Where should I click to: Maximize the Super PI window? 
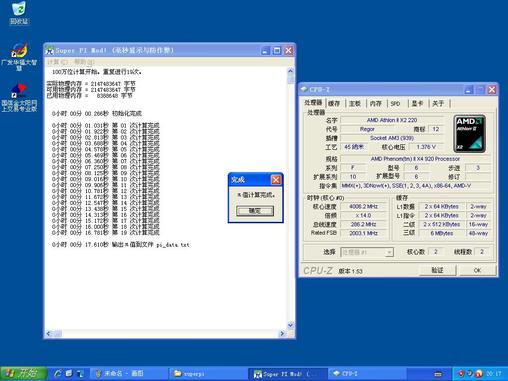277,51
